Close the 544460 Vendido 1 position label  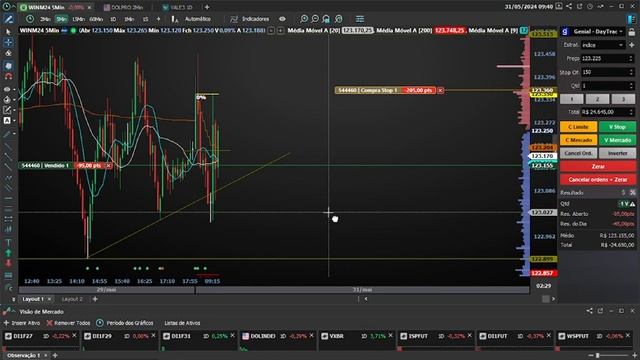tap(108, 166)
